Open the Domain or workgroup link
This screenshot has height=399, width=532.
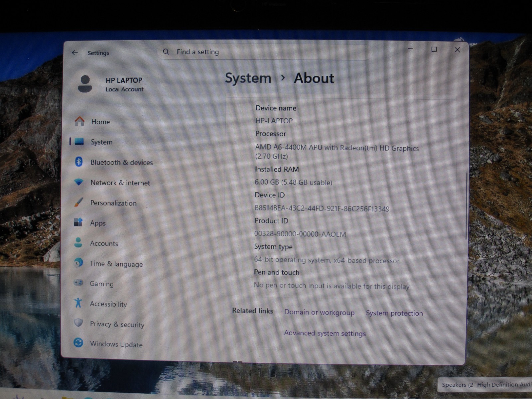(x=319, y=313)
